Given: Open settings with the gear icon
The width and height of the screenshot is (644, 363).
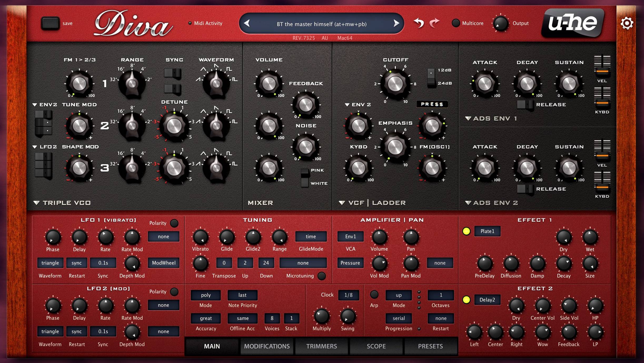Looking at the screenshot, I should coord(627,23).
